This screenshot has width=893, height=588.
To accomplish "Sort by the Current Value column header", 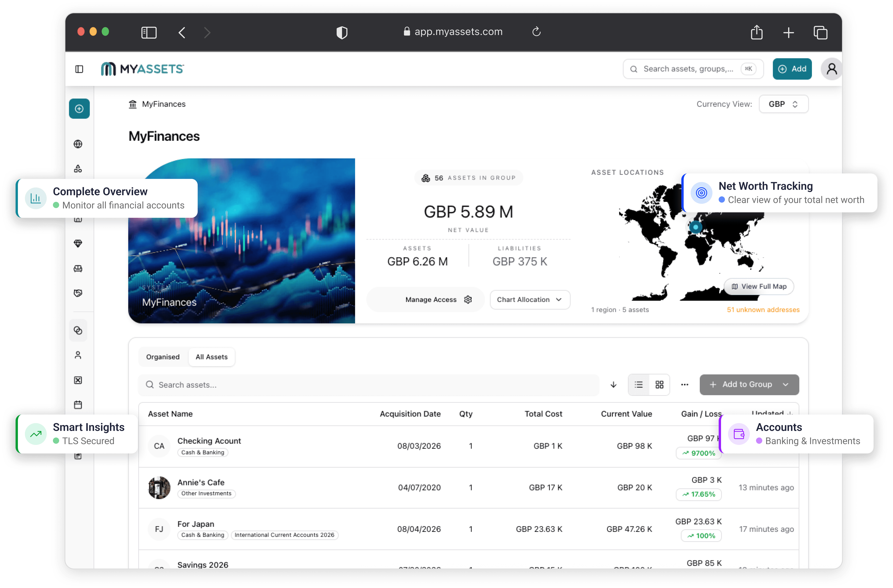I will (626, 414).
